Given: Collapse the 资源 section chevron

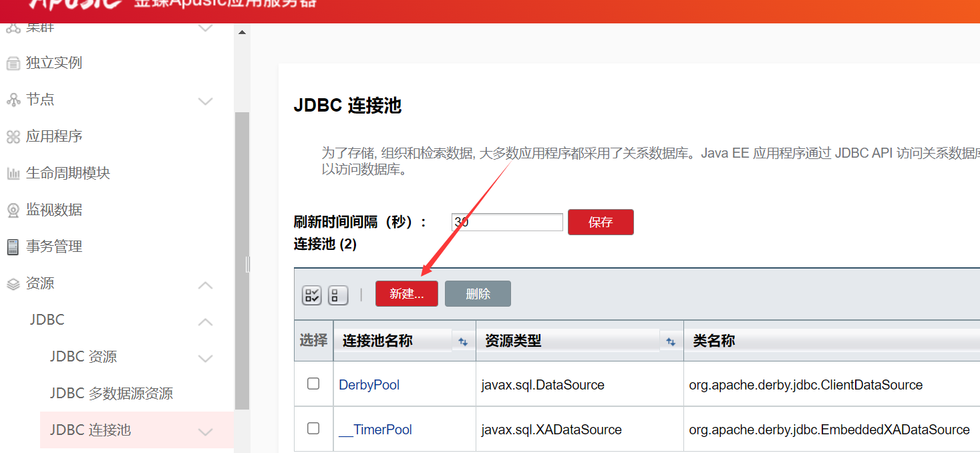Looking at the screenshot, I should pos(205,285).
